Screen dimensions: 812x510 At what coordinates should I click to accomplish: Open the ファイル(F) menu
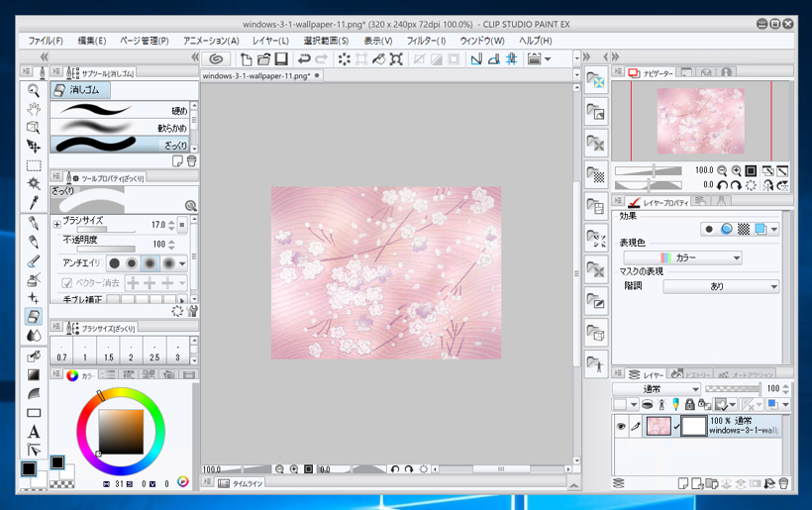46,41
